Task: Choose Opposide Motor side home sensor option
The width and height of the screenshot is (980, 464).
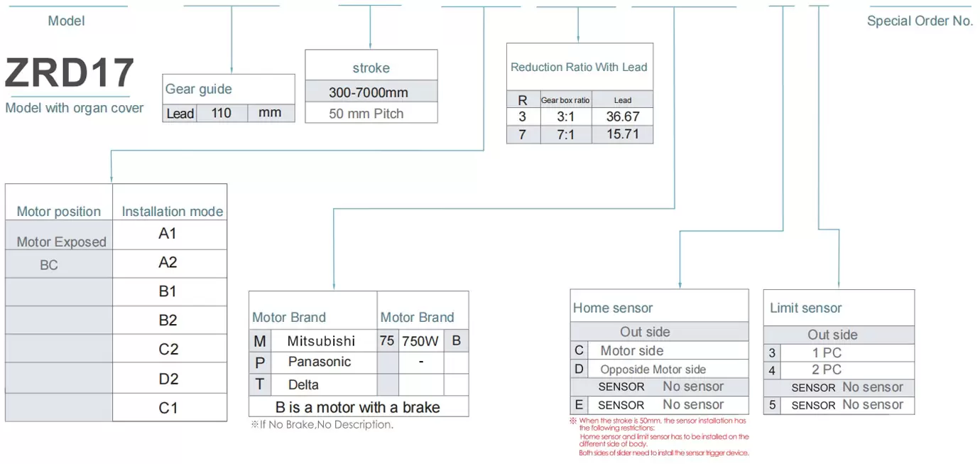Action: tap(653, 369)
